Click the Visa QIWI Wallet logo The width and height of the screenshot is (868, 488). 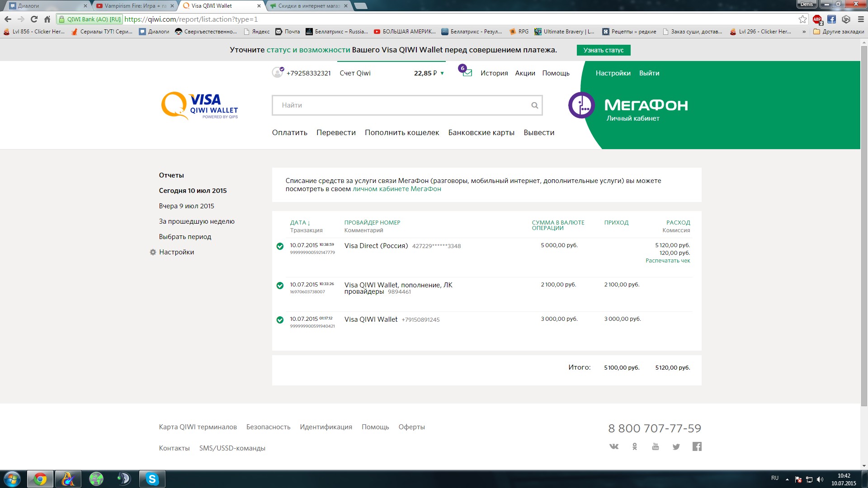point(199,106)
